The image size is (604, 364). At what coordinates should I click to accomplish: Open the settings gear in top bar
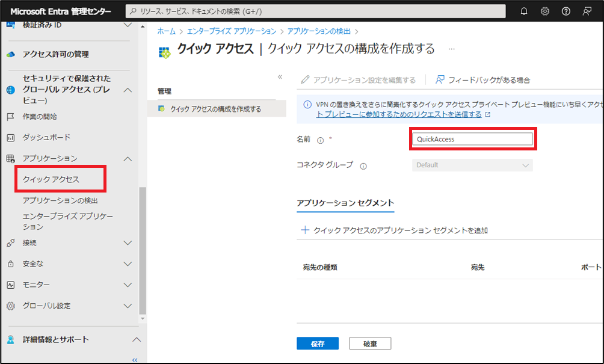click(x=544, y=11)
